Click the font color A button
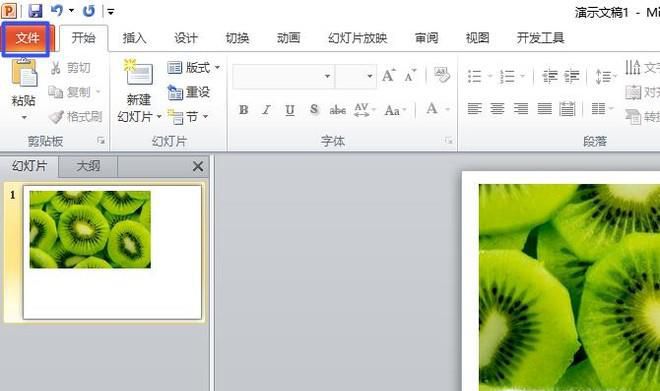 point(432,109)
